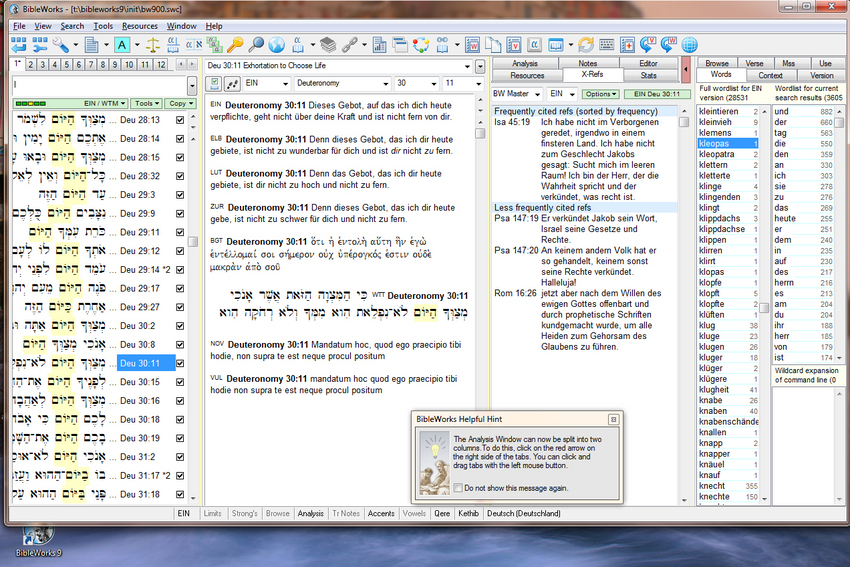Open BibleWorks 9 desktop shortcut

point(38,542)
